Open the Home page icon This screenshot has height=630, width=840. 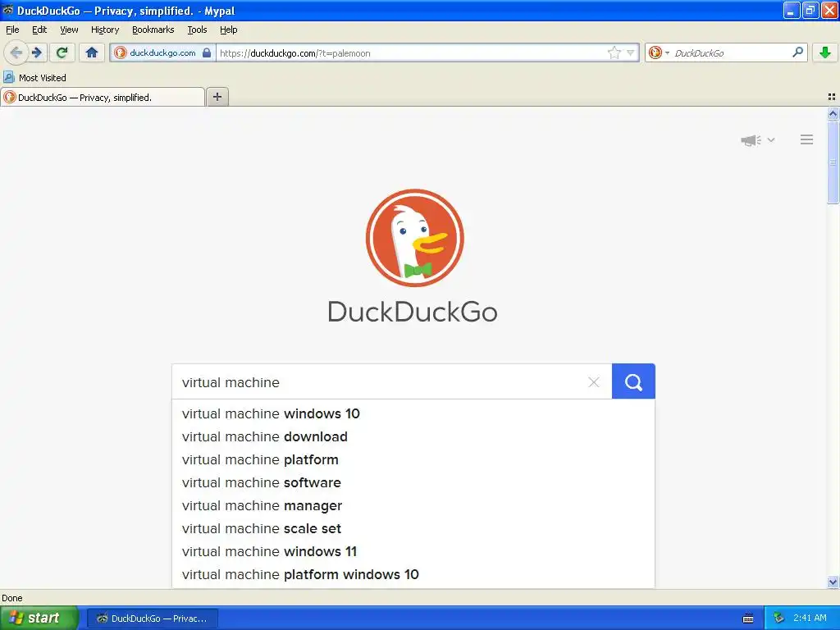92,52
